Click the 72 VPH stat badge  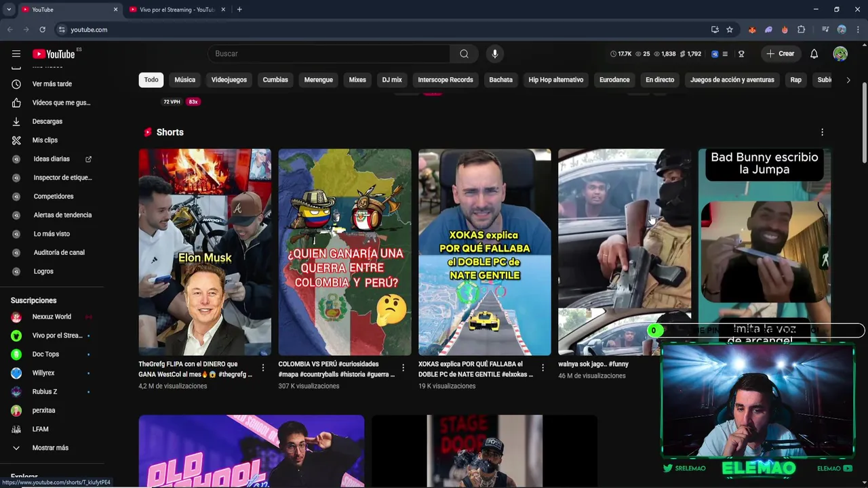[172, 102]
